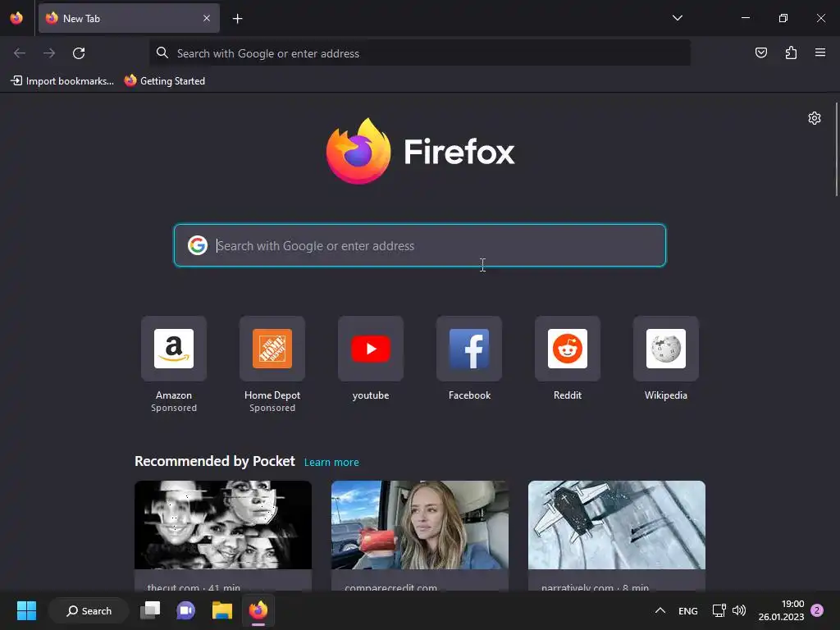Screen dimensions: 840x630
Task: Open File Explorer from the taskbar
Action: [221, 610]
